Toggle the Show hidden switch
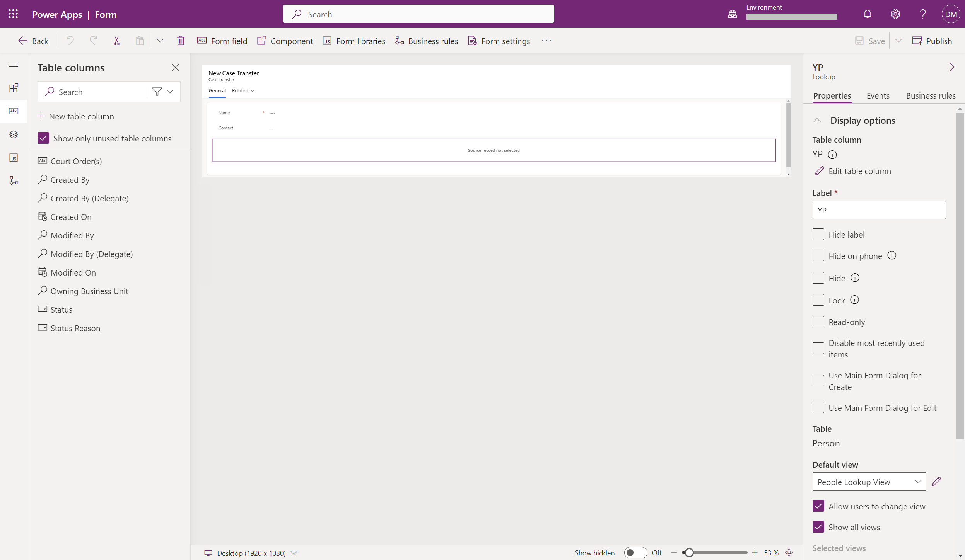This screenshot has height=560, width=965. pos(635,553)
